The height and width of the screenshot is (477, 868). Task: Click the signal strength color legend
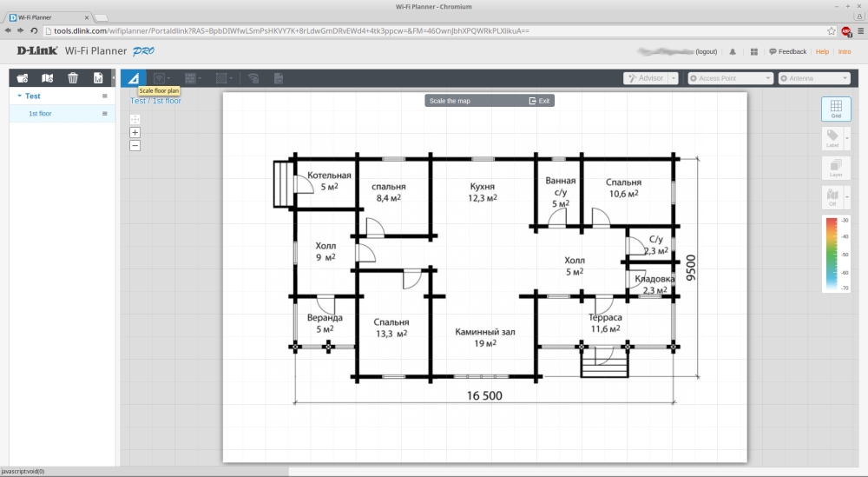[835, 254]
